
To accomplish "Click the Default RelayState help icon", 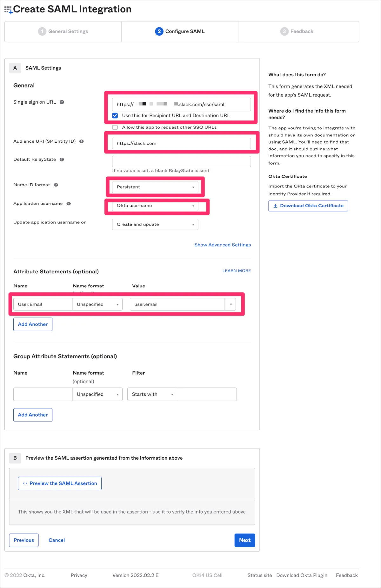I will (62, 160).
